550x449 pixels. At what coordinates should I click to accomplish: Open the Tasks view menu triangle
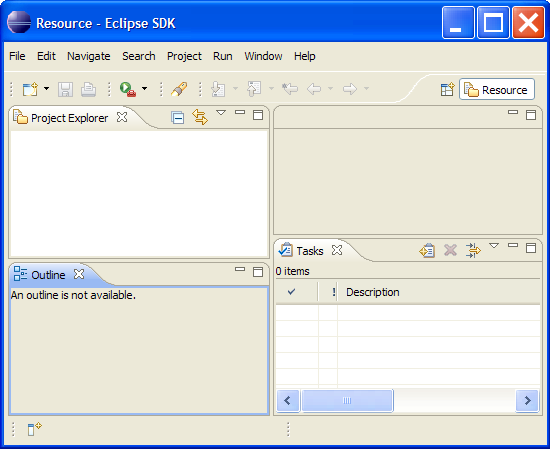click(x=494, y=246)
